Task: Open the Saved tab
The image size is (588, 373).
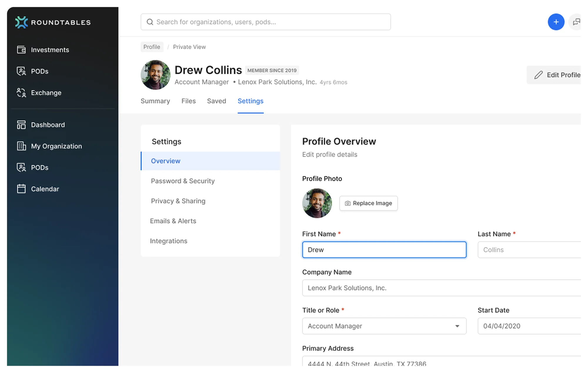Action: [x=216, y=101]
